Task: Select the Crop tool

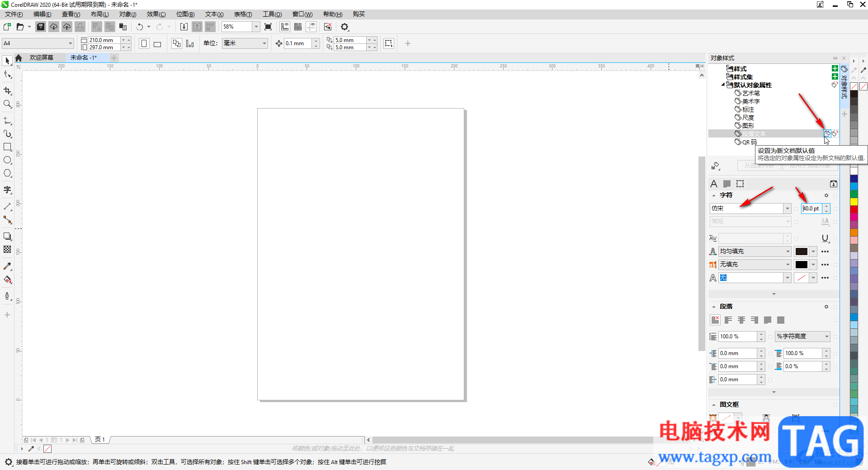Action: (x=7, y=90)
